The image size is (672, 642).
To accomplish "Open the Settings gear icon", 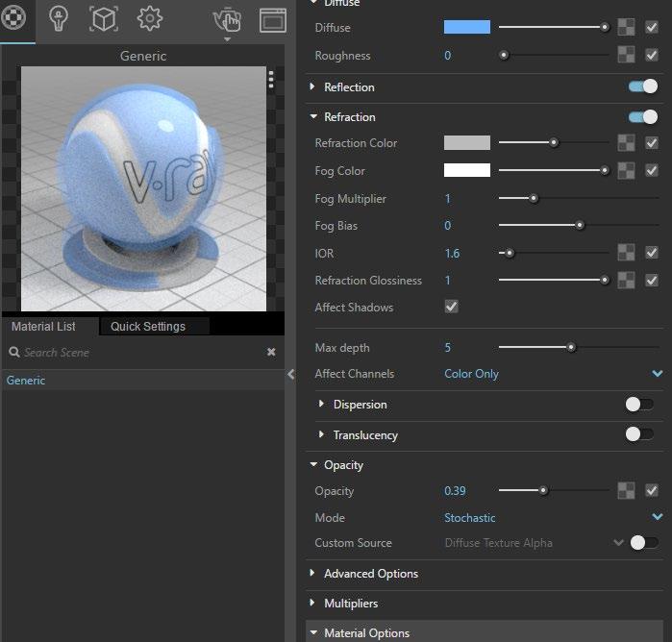I will point(150,18).
